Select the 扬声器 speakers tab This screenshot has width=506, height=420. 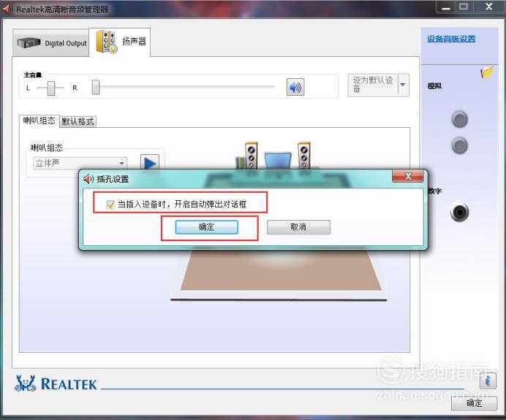pyautogui.click(x=120, y=42)
